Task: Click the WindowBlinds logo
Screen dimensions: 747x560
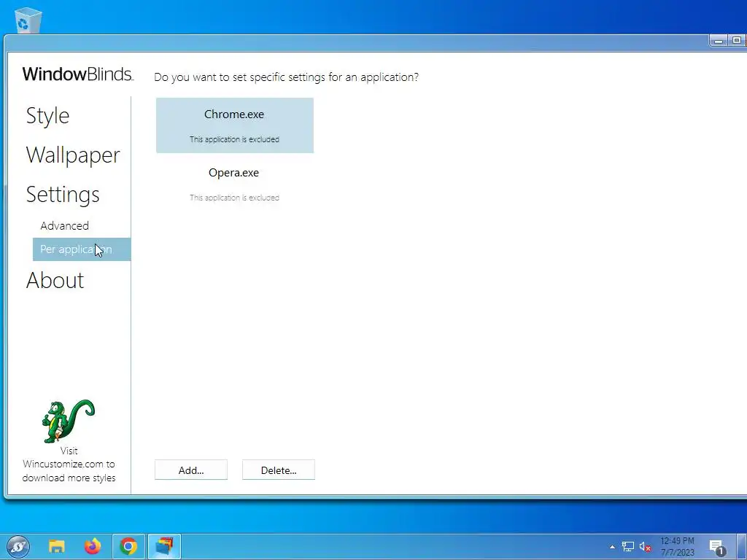Action: 77,74
